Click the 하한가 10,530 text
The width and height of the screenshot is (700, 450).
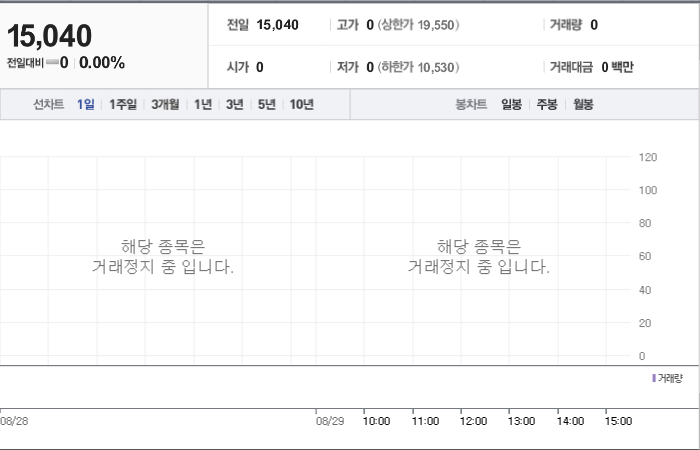point(418,67)
